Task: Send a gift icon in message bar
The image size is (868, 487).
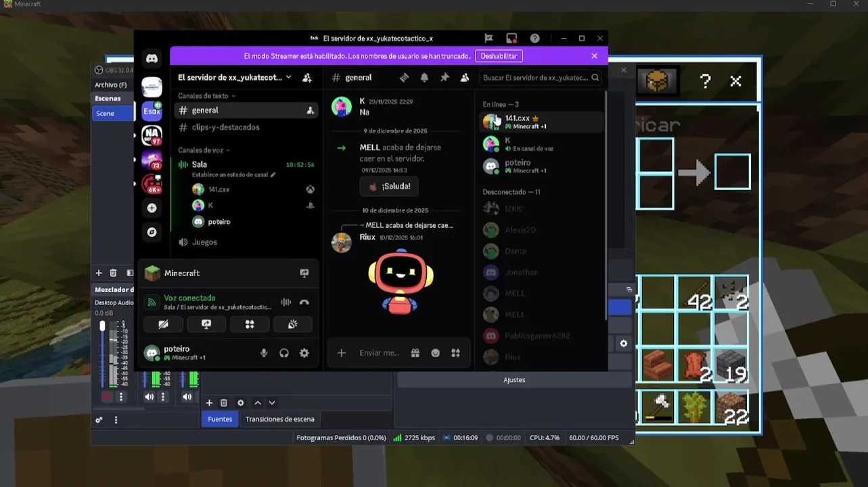Action: pos(415,353)
